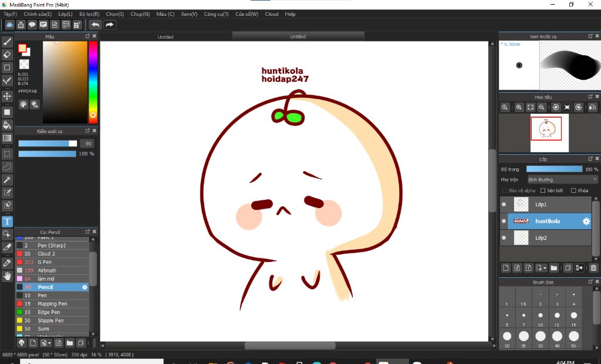Open the Lớp(L) menu
Screen dimensions: 601x364
click(x=65, y=14)
